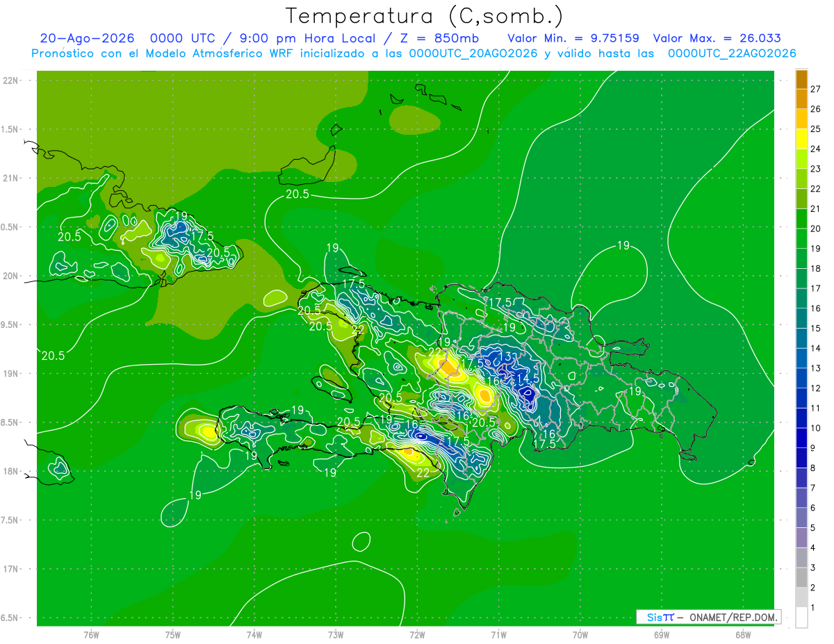Click the colorbar label '18'
834x644 pixels.
coord(816,268)
